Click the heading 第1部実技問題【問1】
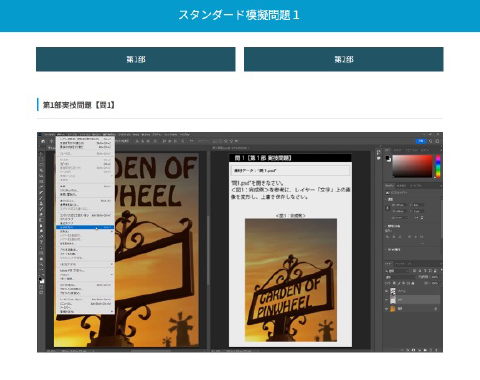The width and height of the screenshot is (480, 380). coord(79,105)
